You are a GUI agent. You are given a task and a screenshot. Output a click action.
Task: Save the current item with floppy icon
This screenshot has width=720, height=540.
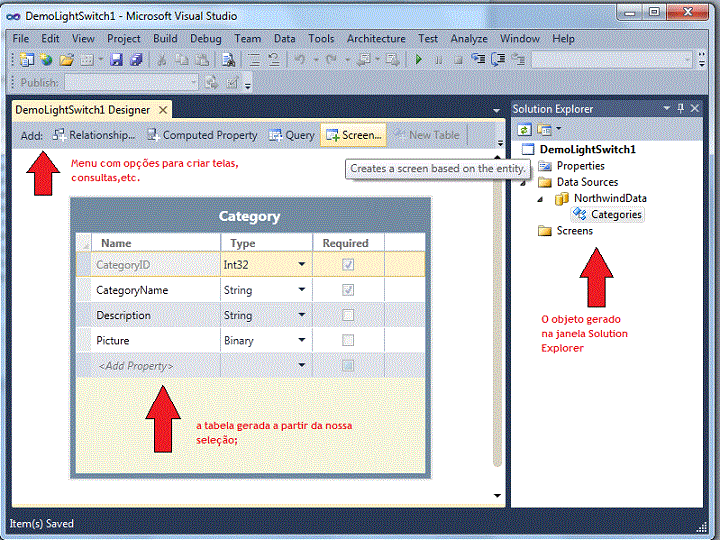pyautogui.click(x=116, y=60)
